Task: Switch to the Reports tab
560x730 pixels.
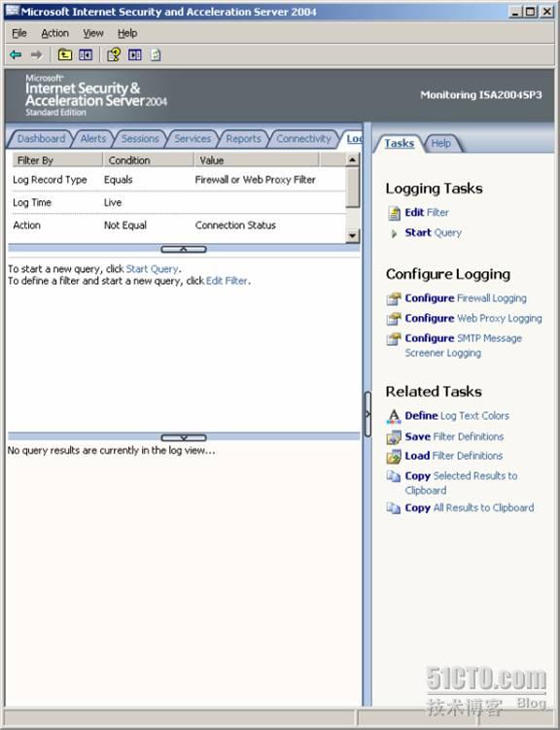Action: (x=243, y=139)
